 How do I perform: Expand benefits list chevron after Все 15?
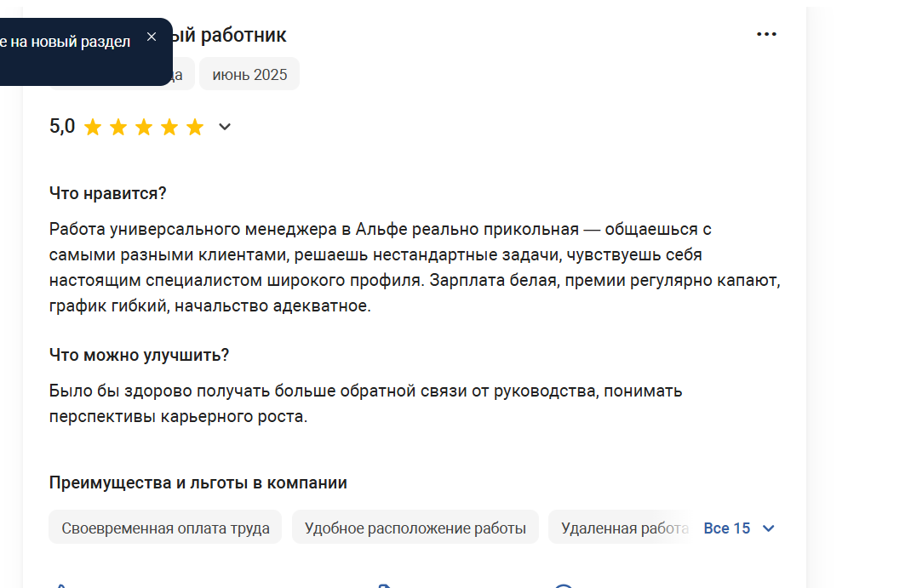769,528
